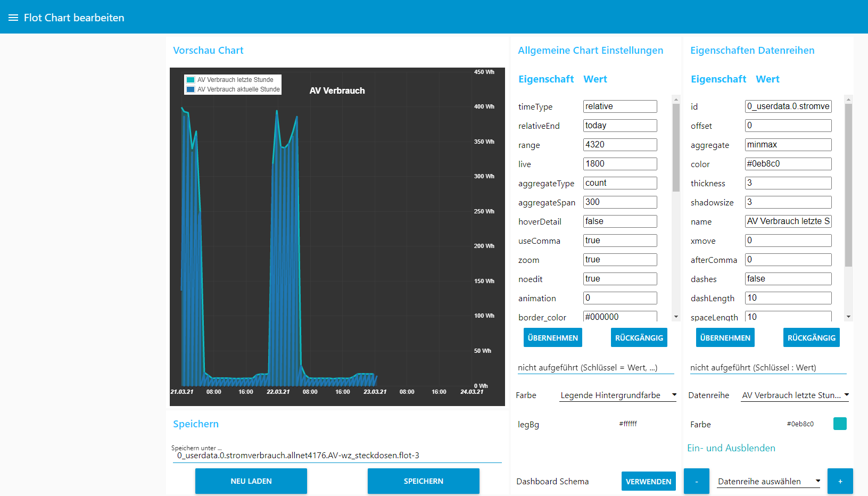
Task: Click the animation value field
Action: 620,298
